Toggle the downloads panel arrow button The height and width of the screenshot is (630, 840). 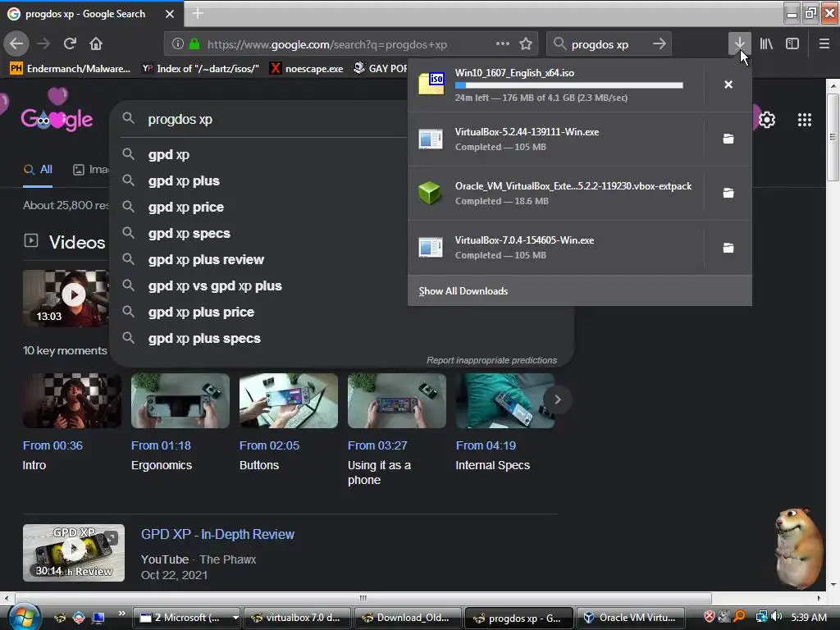point(739,43)
